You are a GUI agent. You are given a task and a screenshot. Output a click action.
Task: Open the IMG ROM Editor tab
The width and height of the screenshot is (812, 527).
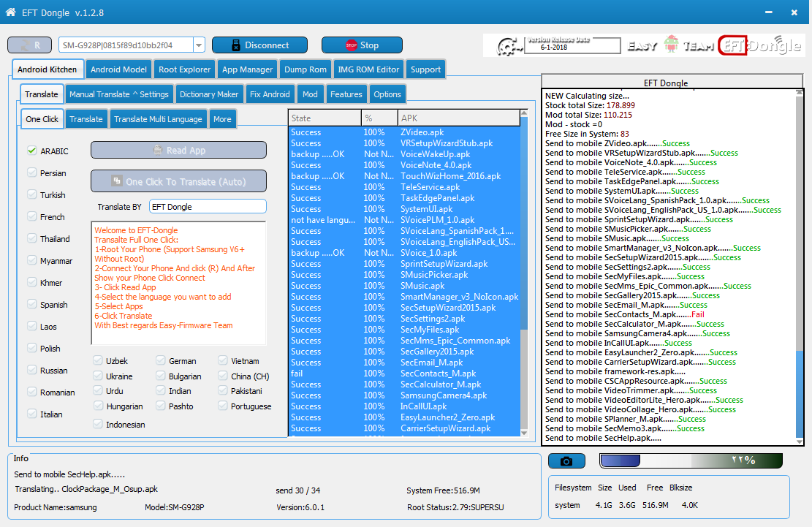[x=368, y=69]
